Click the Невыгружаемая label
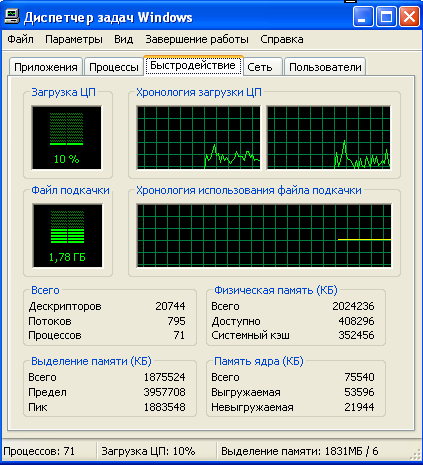The image size is (423, 465). coord(252,407)
